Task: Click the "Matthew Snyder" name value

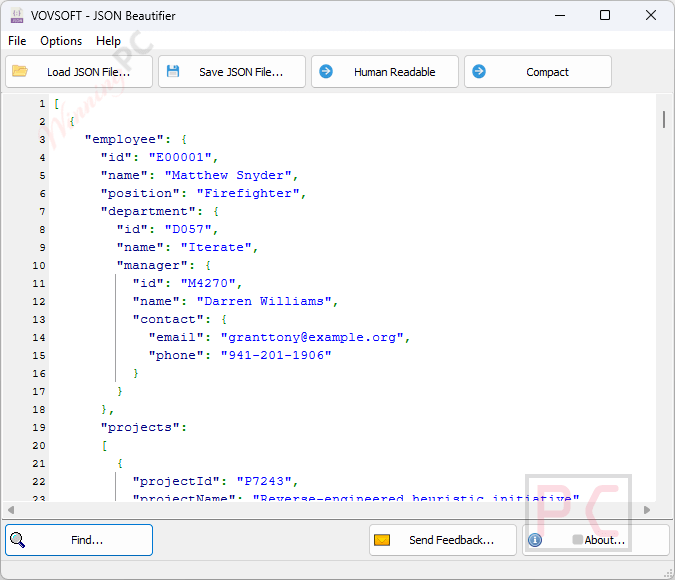Action: point(228,175)
